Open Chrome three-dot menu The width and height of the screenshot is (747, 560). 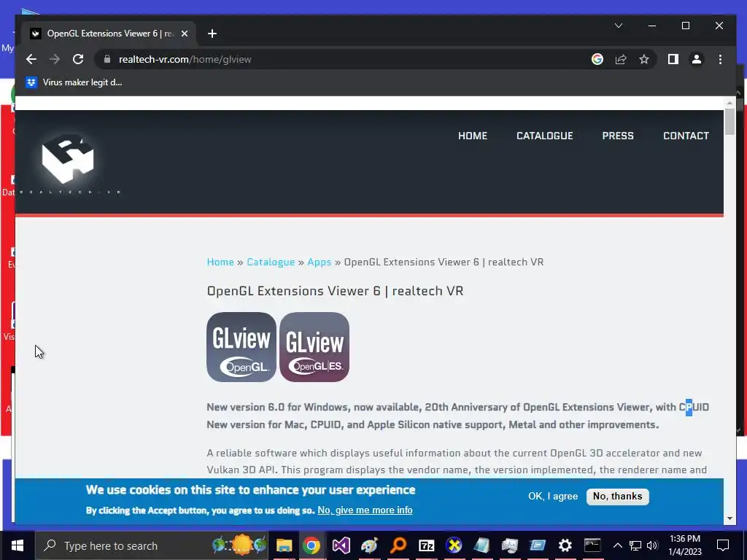(x=720, y=59)
